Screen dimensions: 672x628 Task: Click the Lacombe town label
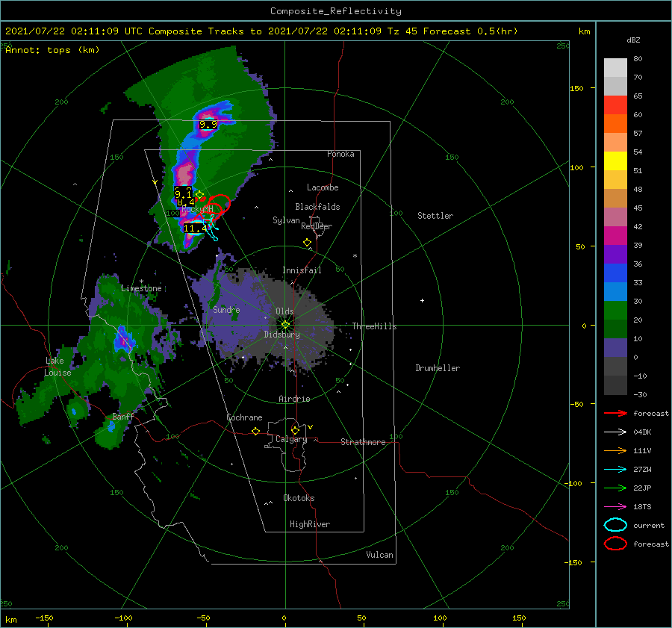pyautogui.click(x=323, y=187)
